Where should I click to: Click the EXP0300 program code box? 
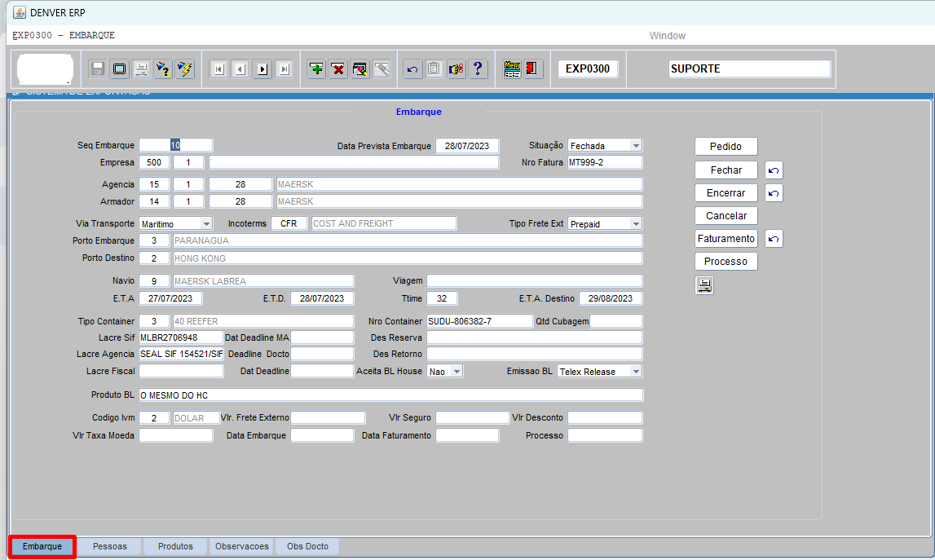click(x=588, y=68)
